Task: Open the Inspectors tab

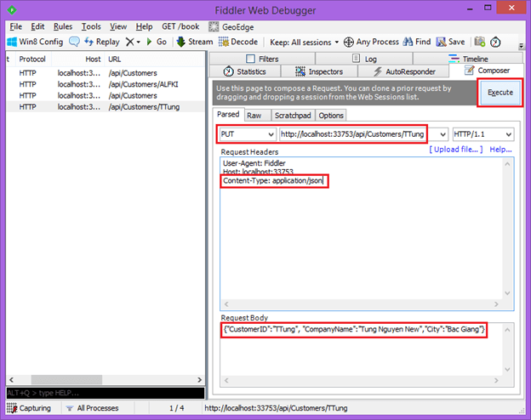Action: [x=319, y=71]
